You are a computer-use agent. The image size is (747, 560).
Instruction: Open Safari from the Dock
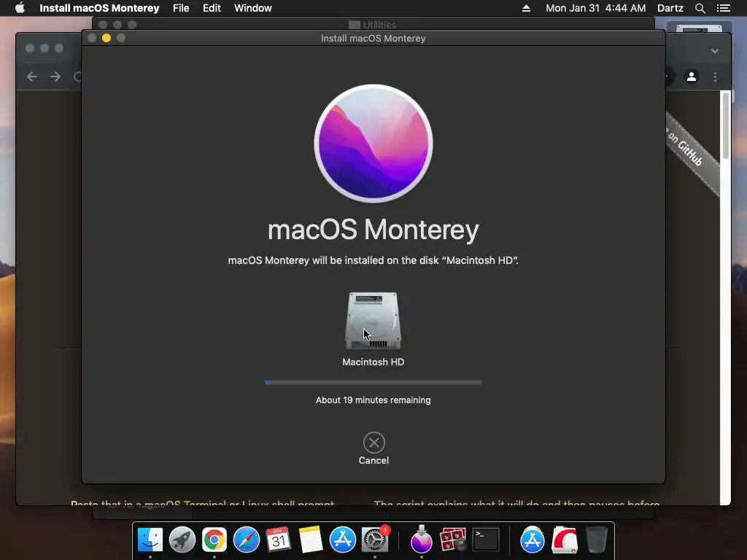coord(247,540)
